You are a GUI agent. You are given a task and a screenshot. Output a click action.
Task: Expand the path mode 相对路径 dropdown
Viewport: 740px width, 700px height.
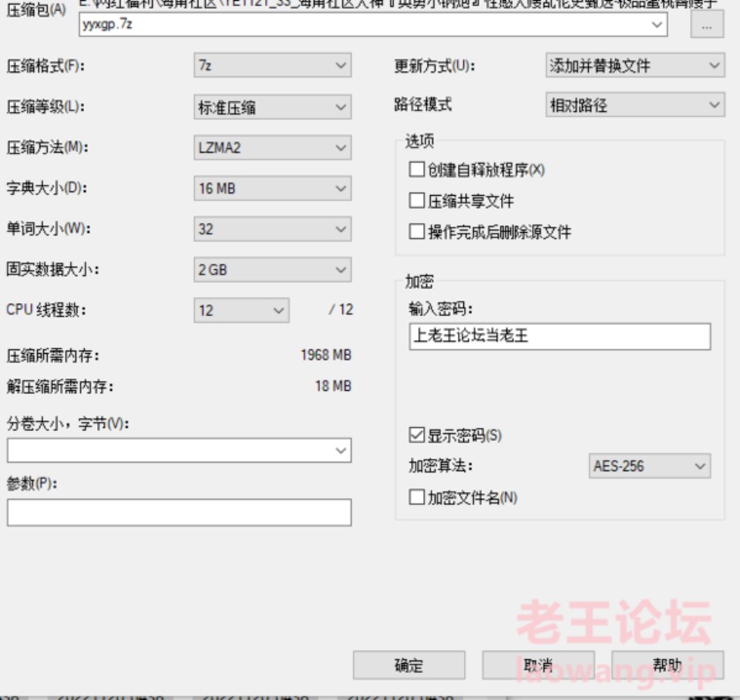pos(634,105)
